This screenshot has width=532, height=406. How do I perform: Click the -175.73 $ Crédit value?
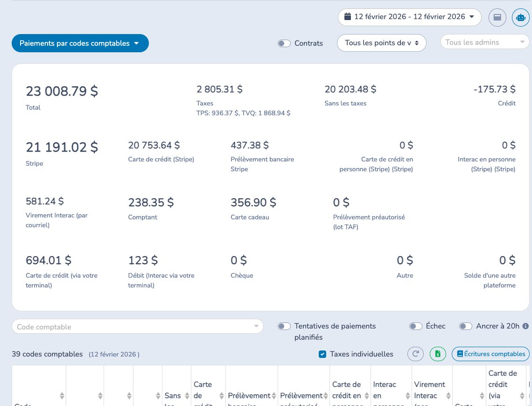coord(494,89)
